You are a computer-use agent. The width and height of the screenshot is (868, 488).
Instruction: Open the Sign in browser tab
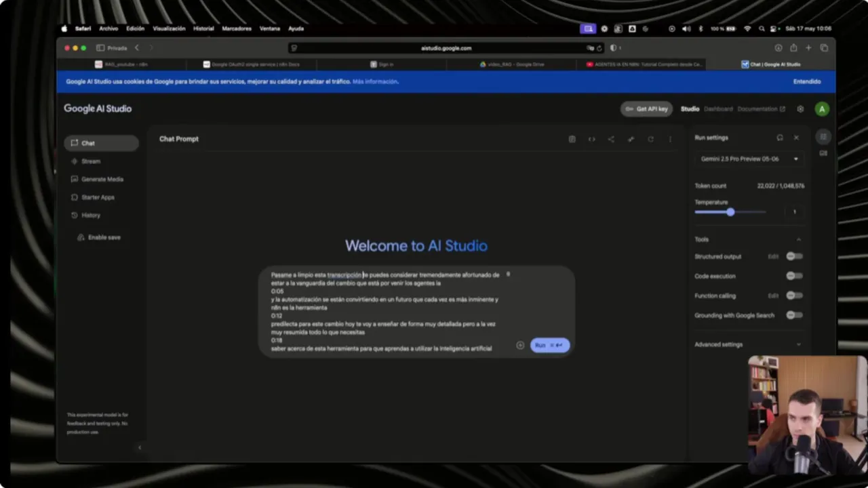point(382,64)
